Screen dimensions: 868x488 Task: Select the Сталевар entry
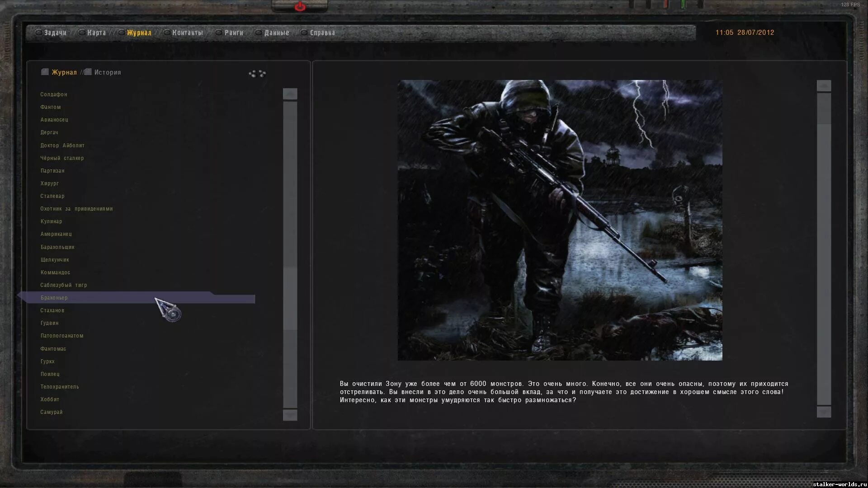pyautogui.click(x=52, y=196)
